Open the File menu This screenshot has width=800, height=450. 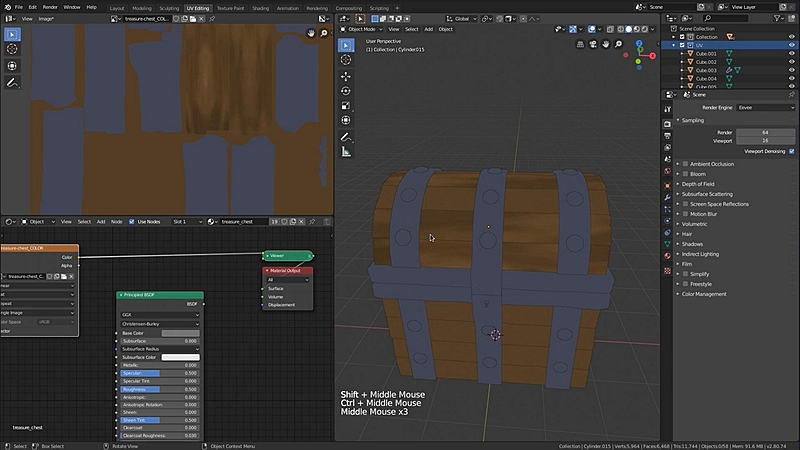(x=18, y=7)
